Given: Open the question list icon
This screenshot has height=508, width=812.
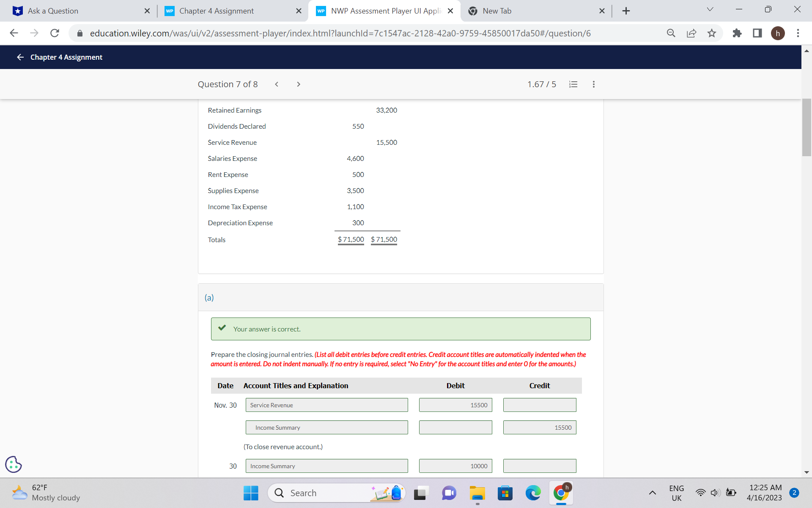Looking at the screenshot, I should pos(573,84).
